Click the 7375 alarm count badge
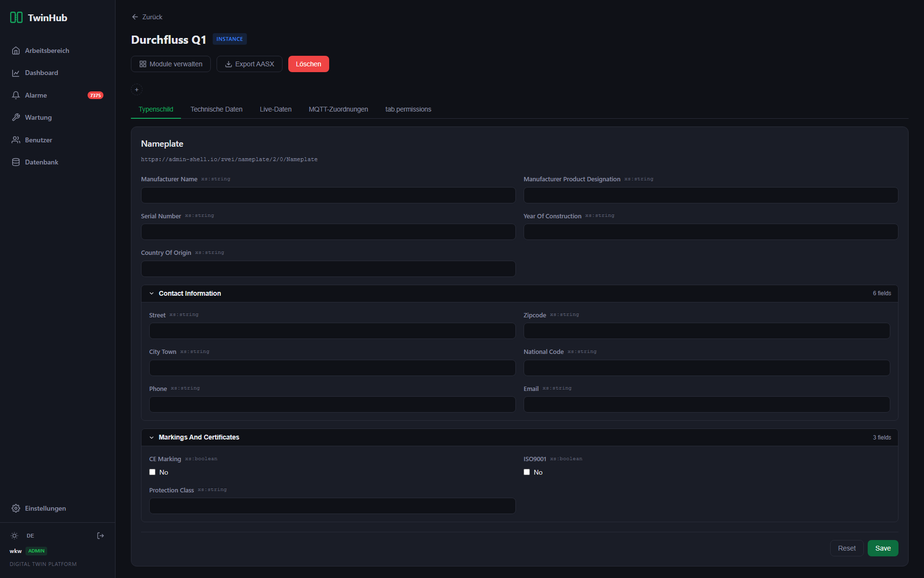 [95, 95]
